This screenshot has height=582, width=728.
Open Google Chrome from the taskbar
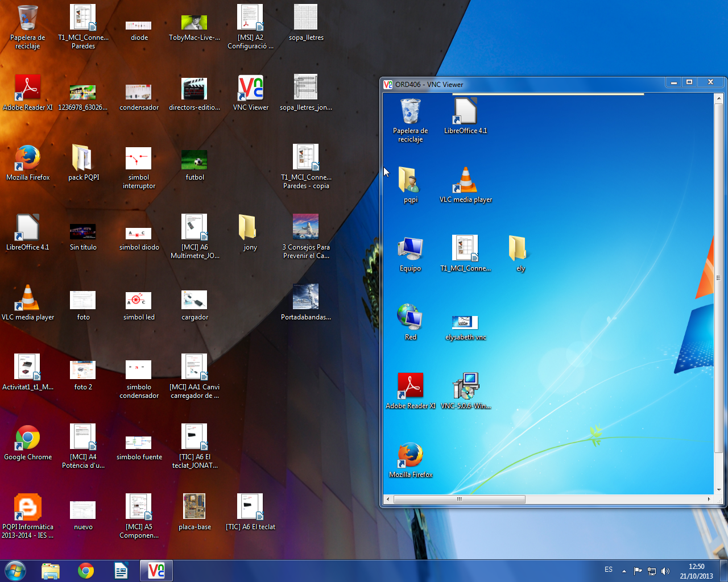click(86, 571)
